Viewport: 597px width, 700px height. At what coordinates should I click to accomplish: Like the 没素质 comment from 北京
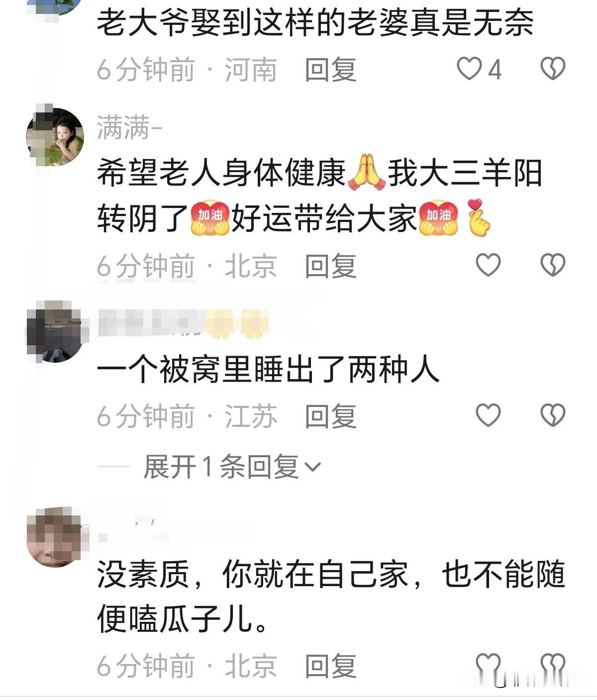pos(488,665)
